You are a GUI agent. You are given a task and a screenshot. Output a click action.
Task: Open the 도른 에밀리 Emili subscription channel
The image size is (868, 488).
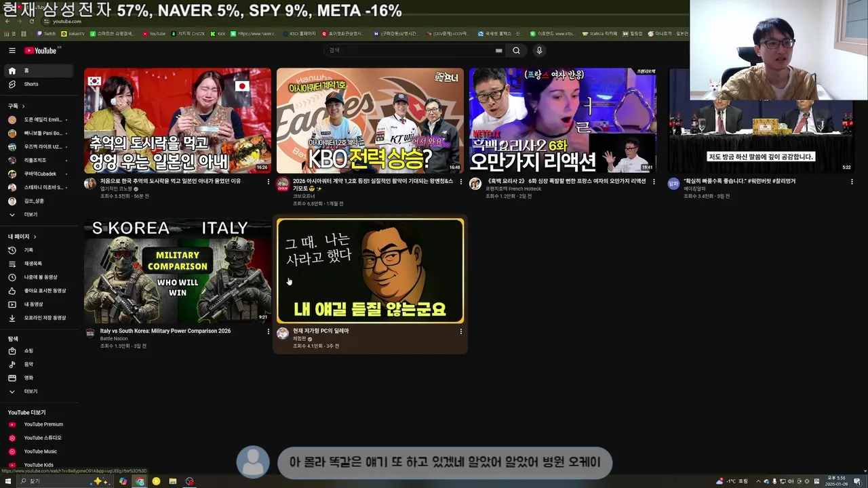(x=39, y=119)
